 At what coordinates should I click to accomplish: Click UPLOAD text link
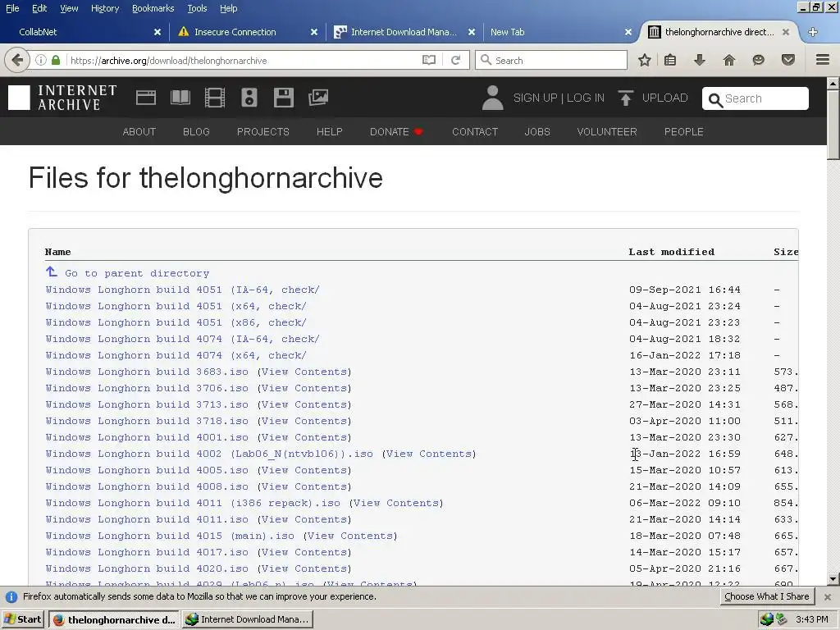[664, 98]
